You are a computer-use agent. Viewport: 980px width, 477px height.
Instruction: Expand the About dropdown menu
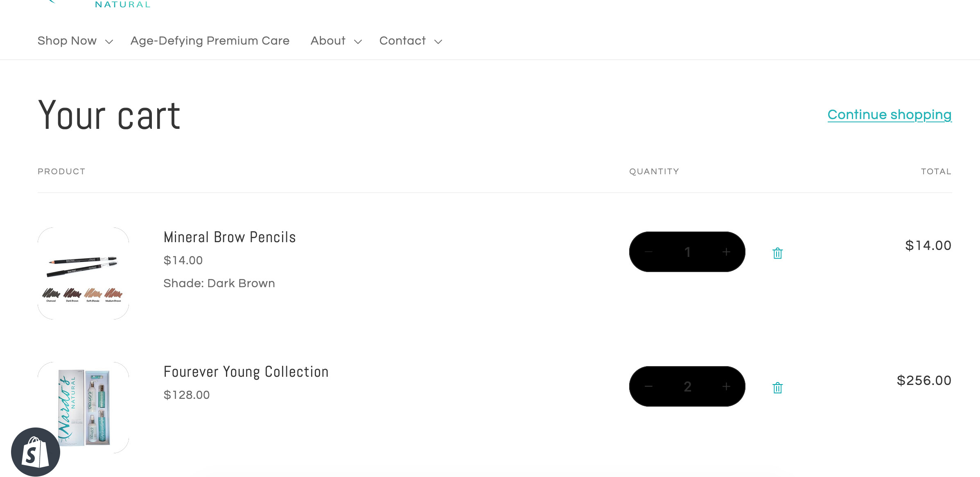(x=336, y=41)
